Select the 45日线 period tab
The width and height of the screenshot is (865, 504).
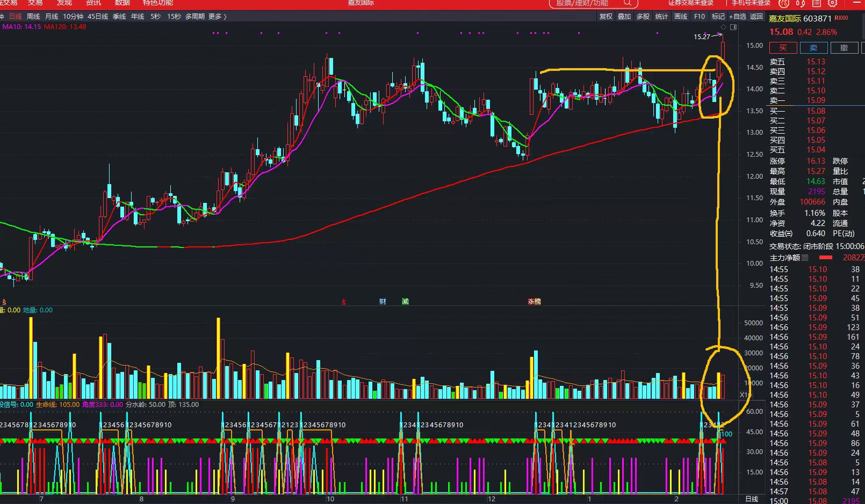tap(98, 17)
